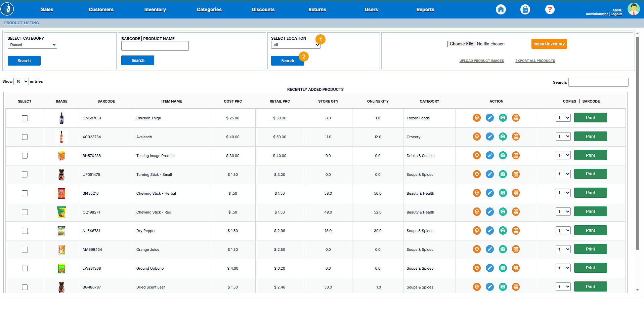Screen dimensions: 644x309
Task: Click the user avatar in the header
Action: pyautogui.click(x=633, y=9)
